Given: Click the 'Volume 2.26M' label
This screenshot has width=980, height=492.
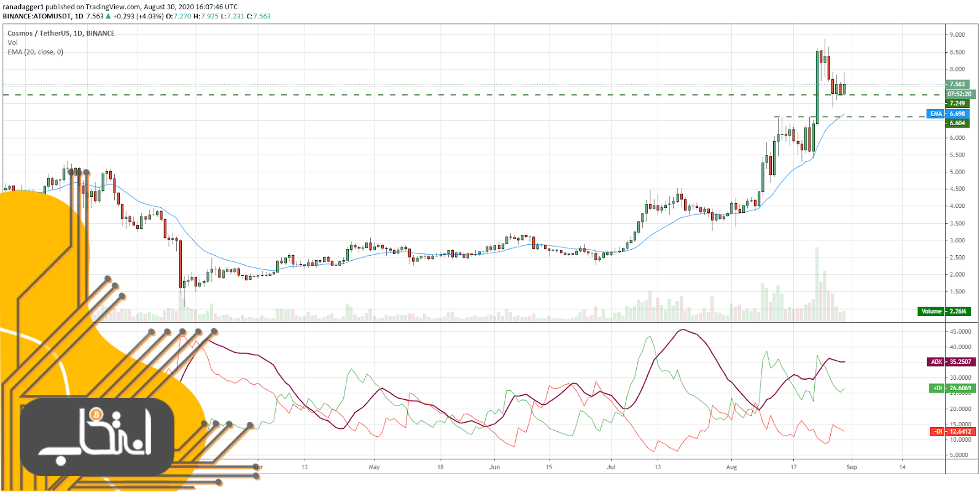Looking at the screenshot, I should [944, 311].
